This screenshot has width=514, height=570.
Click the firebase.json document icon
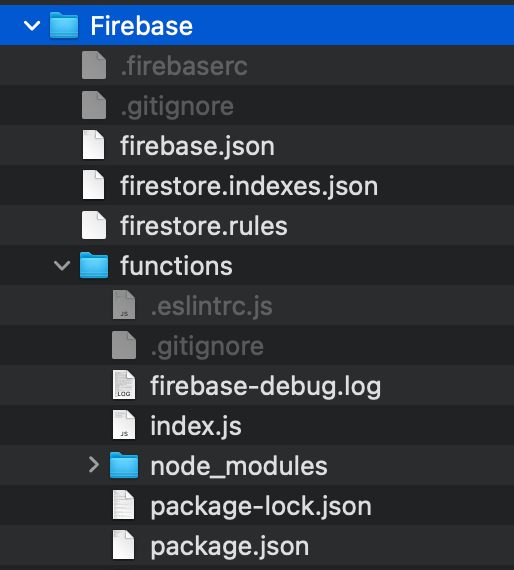coord(93,145)
